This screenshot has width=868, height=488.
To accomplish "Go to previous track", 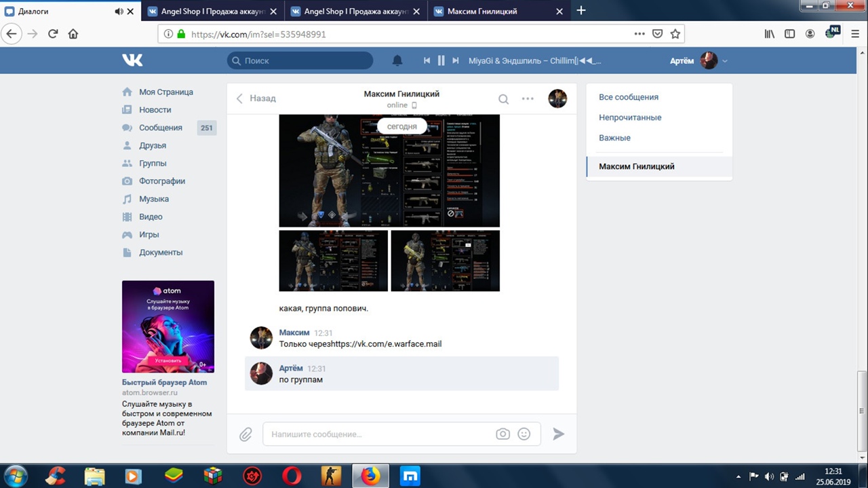I will [427, 60].
